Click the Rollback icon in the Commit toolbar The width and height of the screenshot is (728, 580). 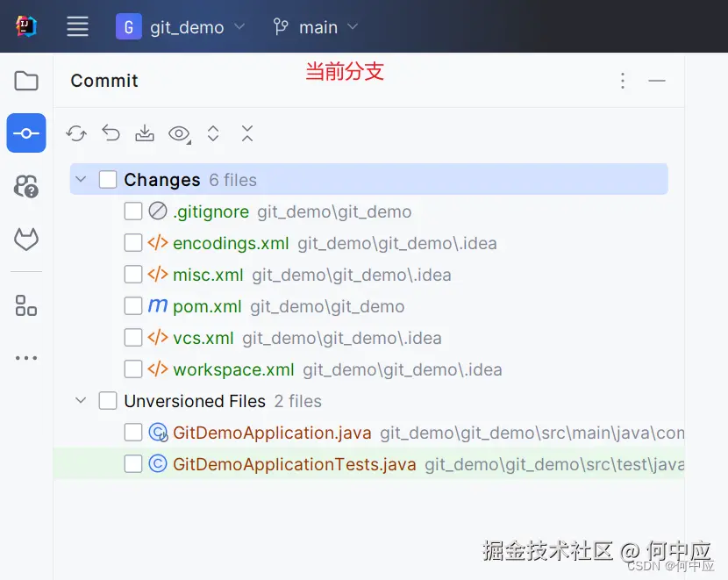pyautogui.click(x=111, y=133)
